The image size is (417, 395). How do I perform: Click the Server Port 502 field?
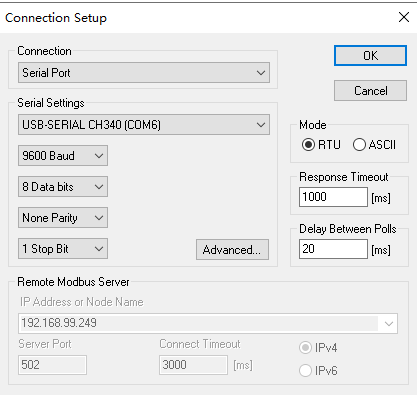(x=53, y=365)
